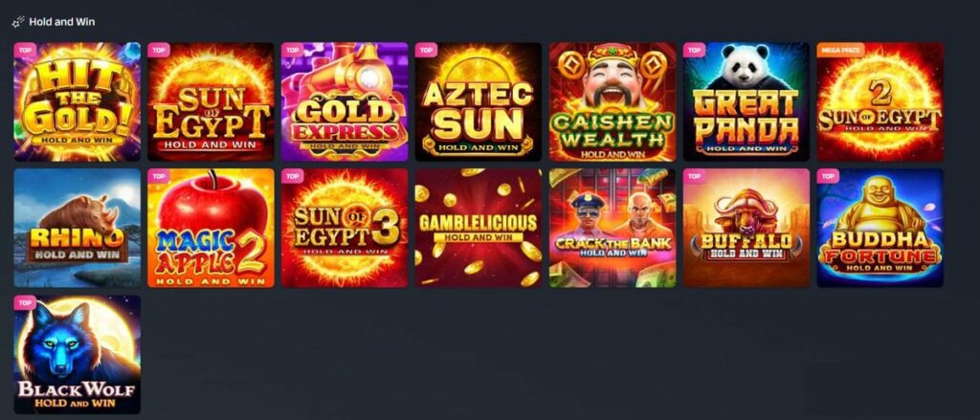Viewport: 980px width, 420px height.
Task: Launch Sun of Egypt Hold and Win
Action: (212, 101)
